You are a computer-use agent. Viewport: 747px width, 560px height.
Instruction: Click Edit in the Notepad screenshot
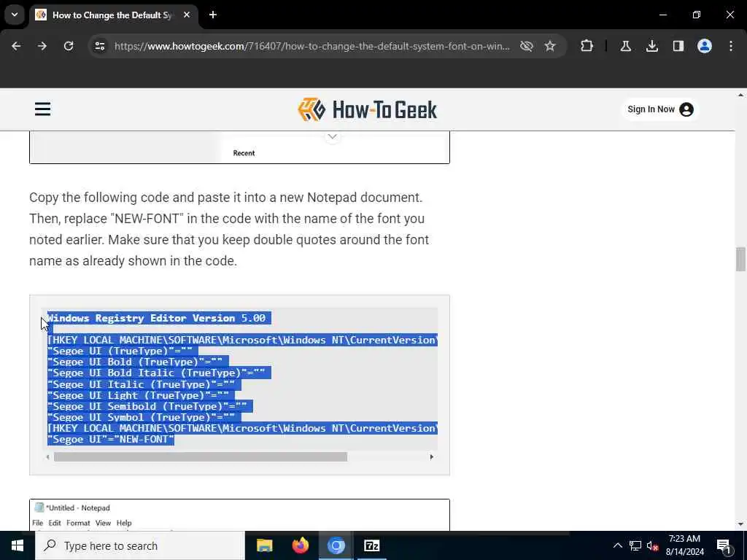55,523
